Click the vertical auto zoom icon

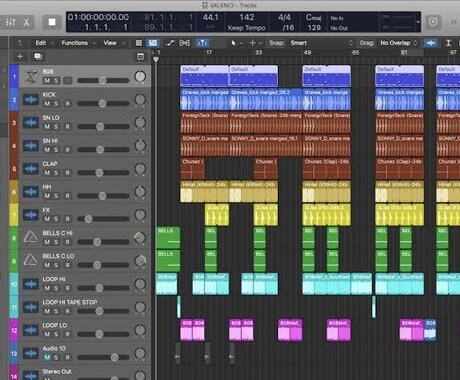448,43
